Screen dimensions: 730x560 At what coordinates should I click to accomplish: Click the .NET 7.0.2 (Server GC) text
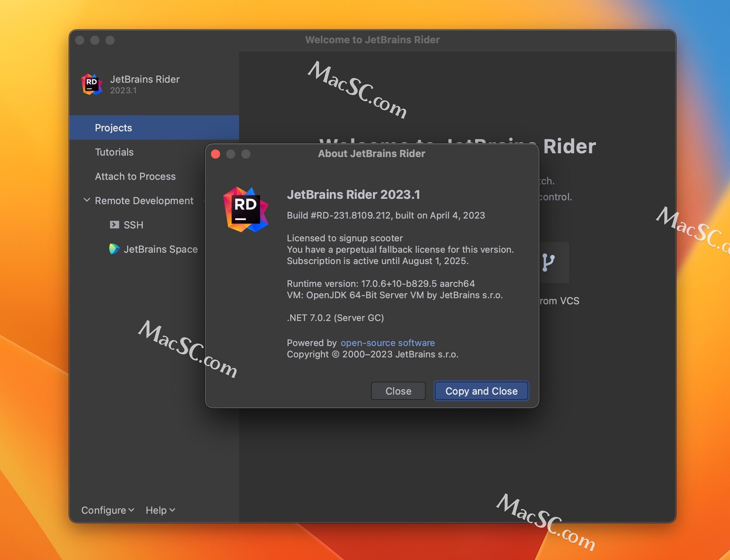[x=335, y=318]
